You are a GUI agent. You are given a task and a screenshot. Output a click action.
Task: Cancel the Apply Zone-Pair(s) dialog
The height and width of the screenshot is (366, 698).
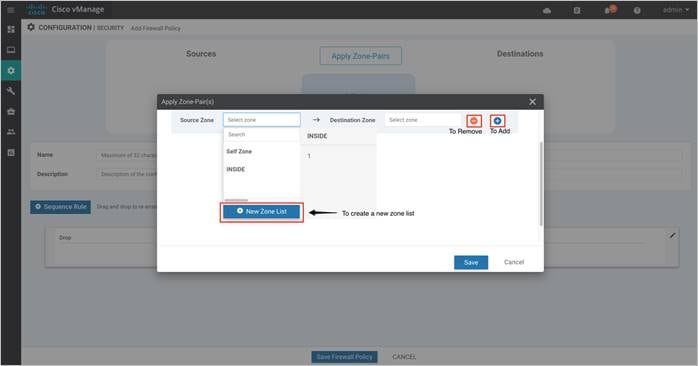point(514,262)
